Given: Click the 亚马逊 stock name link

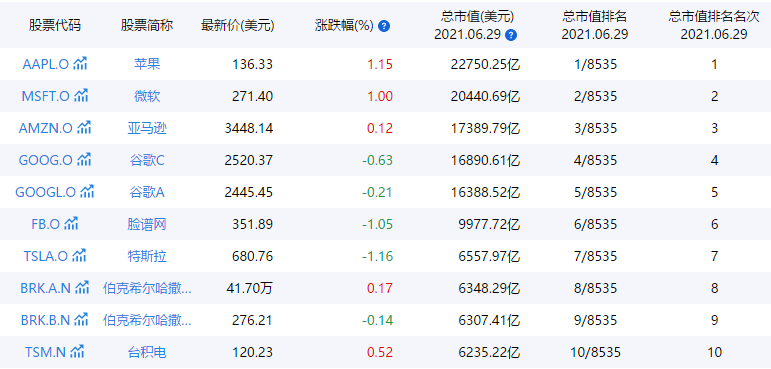Looking at the screenshot, I should coord(147,128).
